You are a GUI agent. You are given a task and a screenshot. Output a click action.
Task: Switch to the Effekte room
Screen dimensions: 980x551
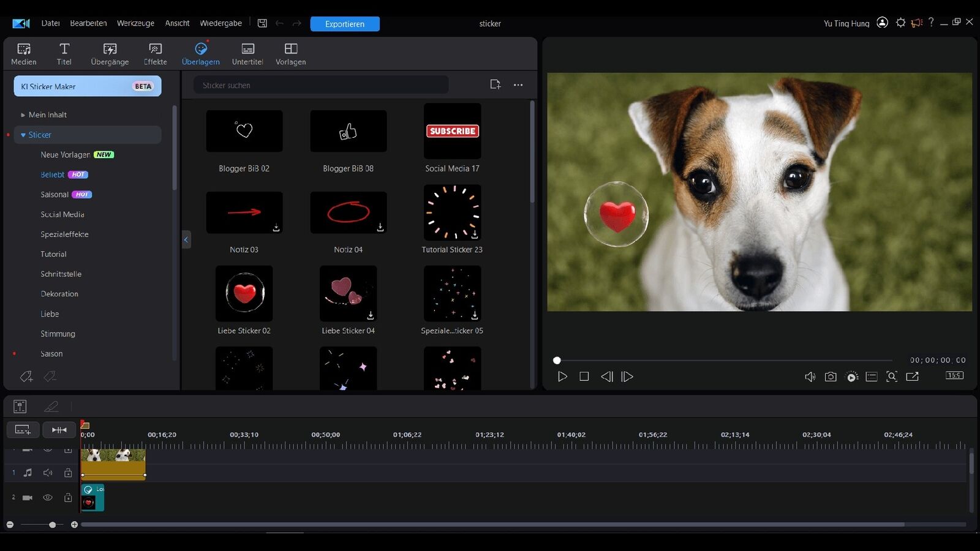[156, 54]
